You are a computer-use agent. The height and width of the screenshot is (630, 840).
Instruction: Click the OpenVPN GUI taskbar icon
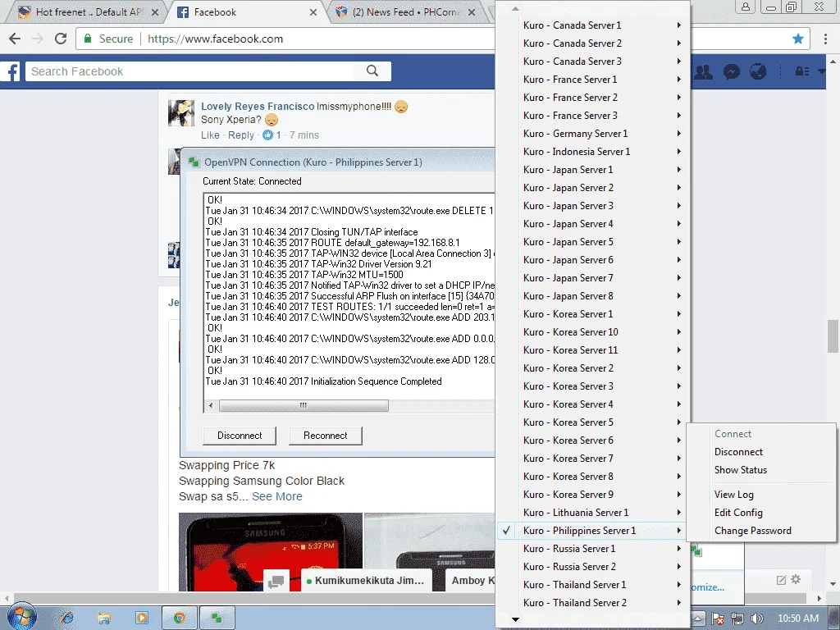pyautogui.click(x=217, y=619)
